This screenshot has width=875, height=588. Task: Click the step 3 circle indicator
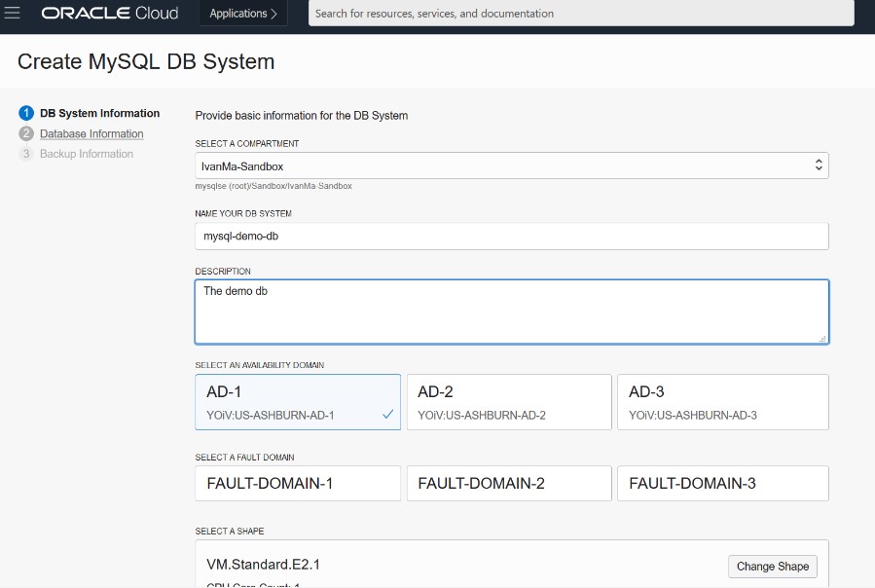point(26,154)
